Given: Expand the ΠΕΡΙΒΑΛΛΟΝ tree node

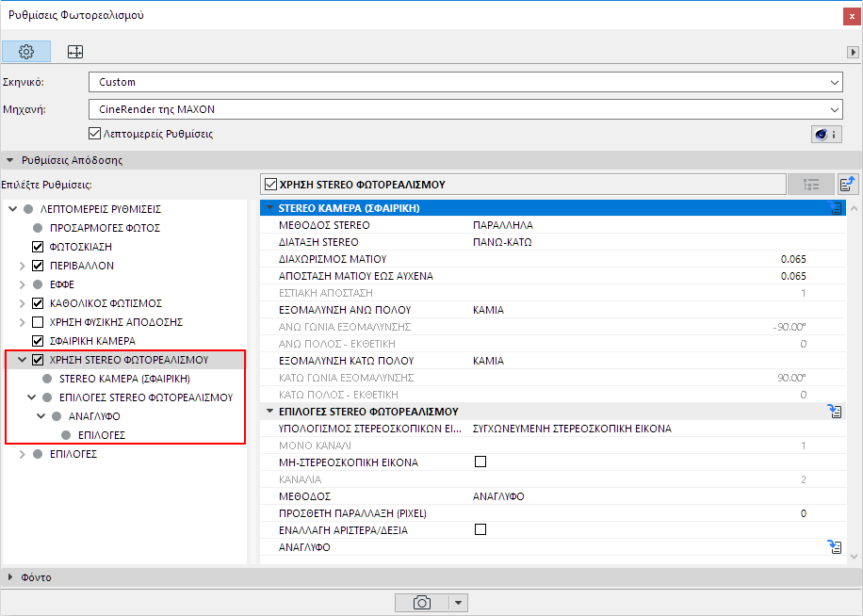Looking at the screenshot, I should point(22,266).
